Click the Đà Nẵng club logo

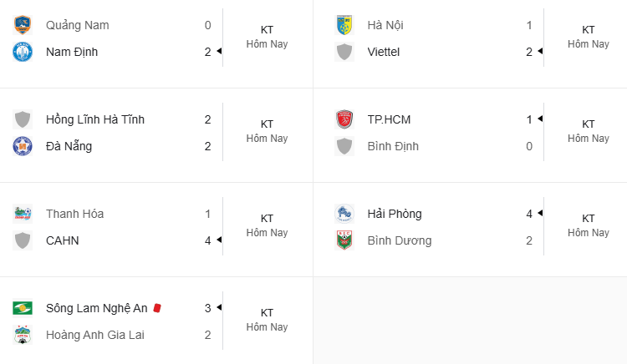[x=23, y=146]
